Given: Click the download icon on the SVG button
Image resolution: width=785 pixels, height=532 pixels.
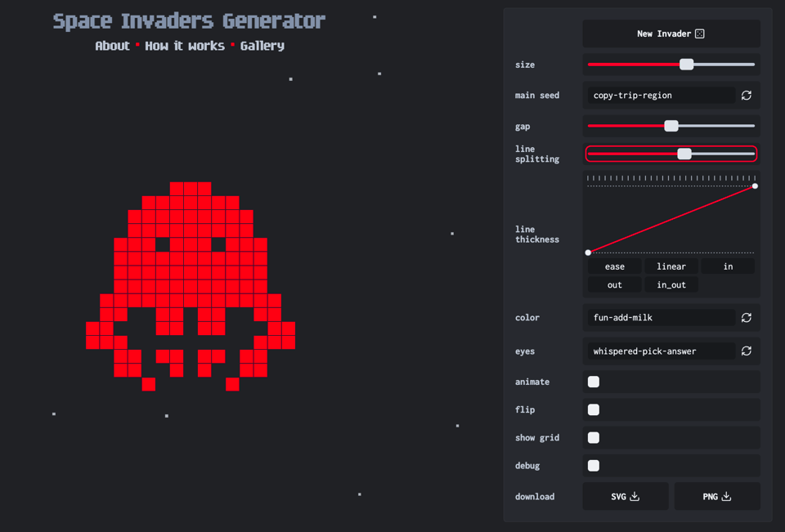Looking at the screenshot, I should click(636, 496).
